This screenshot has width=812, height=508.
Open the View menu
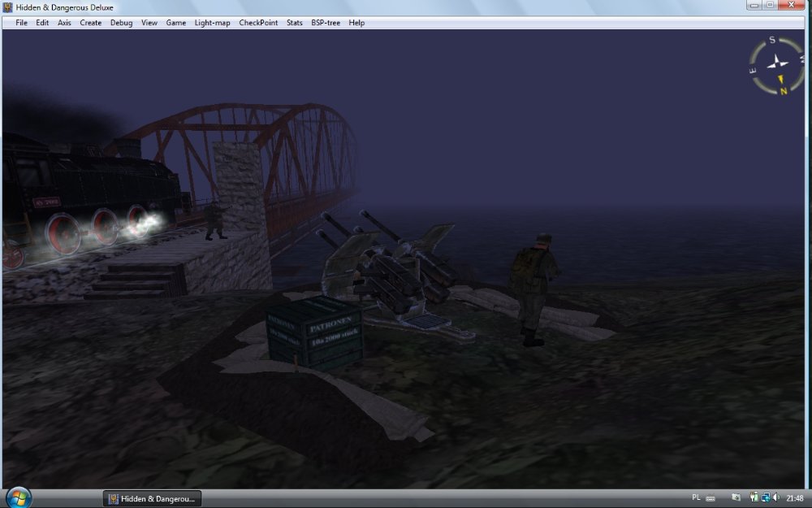point(149,23)
